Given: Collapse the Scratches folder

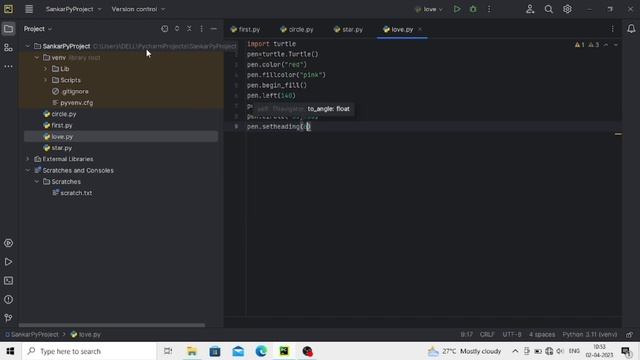Looking at the screenshot, I should (x=36, y=182).
